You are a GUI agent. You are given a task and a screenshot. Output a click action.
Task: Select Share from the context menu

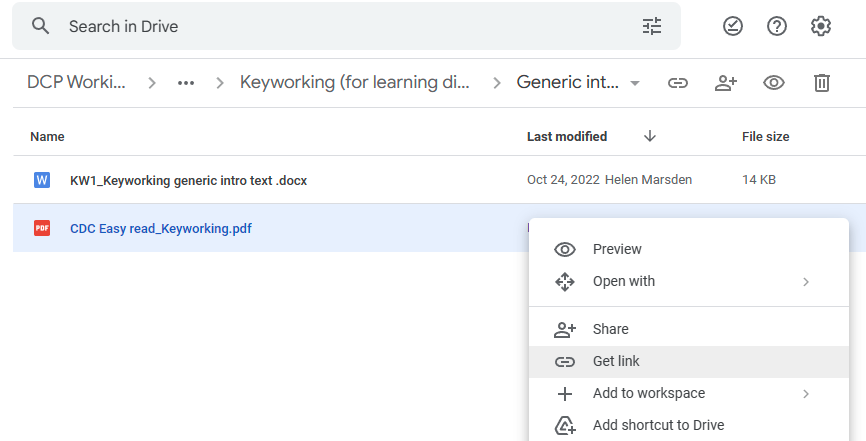(610, 329)
